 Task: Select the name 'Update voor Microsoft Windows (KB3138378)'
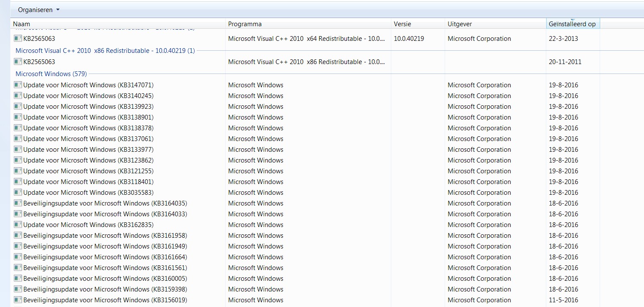click(x=88, y=128)
